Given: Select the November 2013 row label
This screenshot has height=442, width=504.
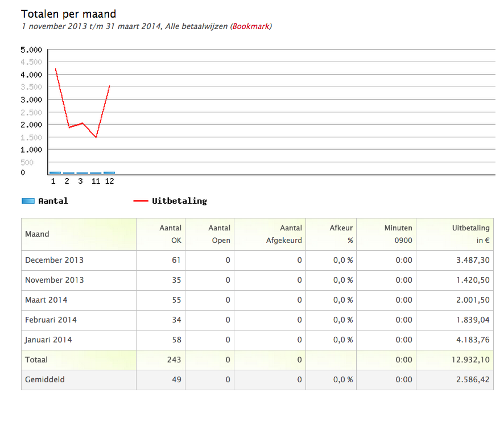Looking at the screenshot, I should click(x=54, y=280).
